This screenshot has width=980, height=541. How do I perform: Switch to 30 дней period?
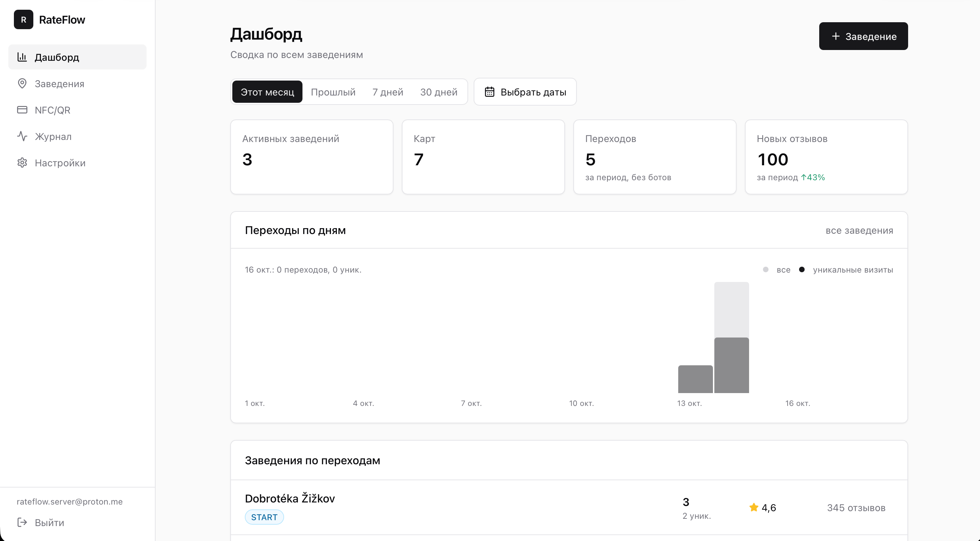(439, 92)
